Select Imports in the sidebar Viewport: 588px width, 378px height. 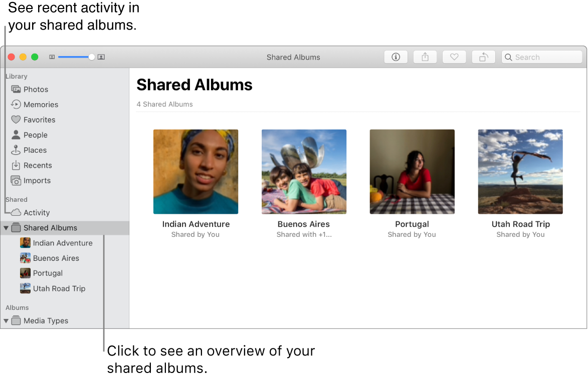37,181
